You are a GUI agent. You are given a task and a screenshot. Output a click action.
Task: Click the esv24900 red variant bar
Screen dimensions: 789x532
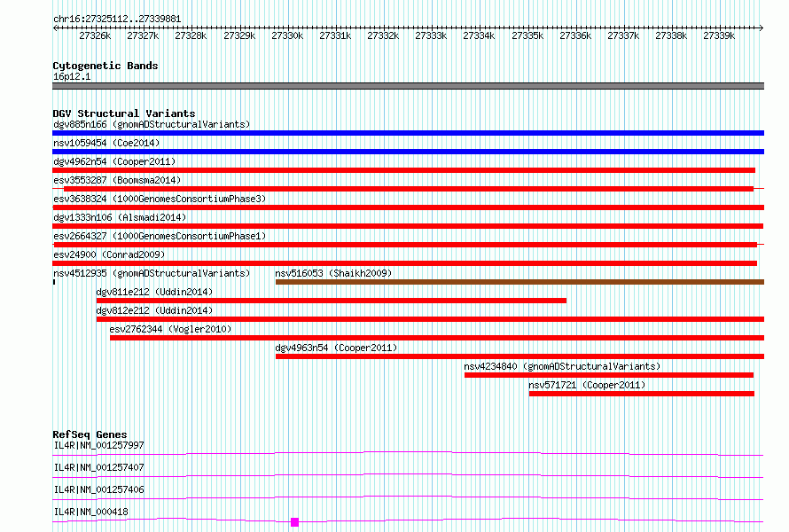point(404,263)
